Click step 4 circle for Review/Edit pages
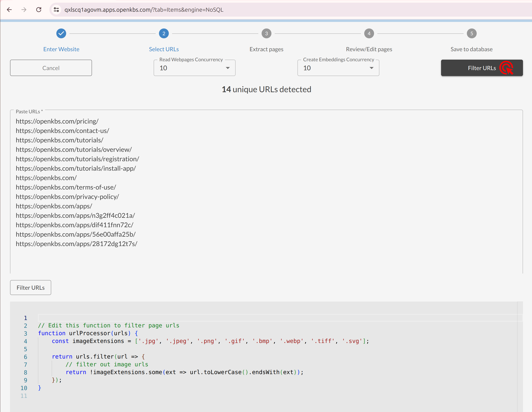 click(369, 33)
